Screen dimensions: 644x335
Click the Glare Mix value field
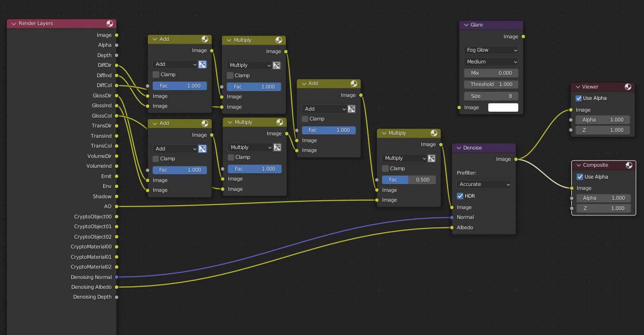pyautogui.click(x=491, y=73)
